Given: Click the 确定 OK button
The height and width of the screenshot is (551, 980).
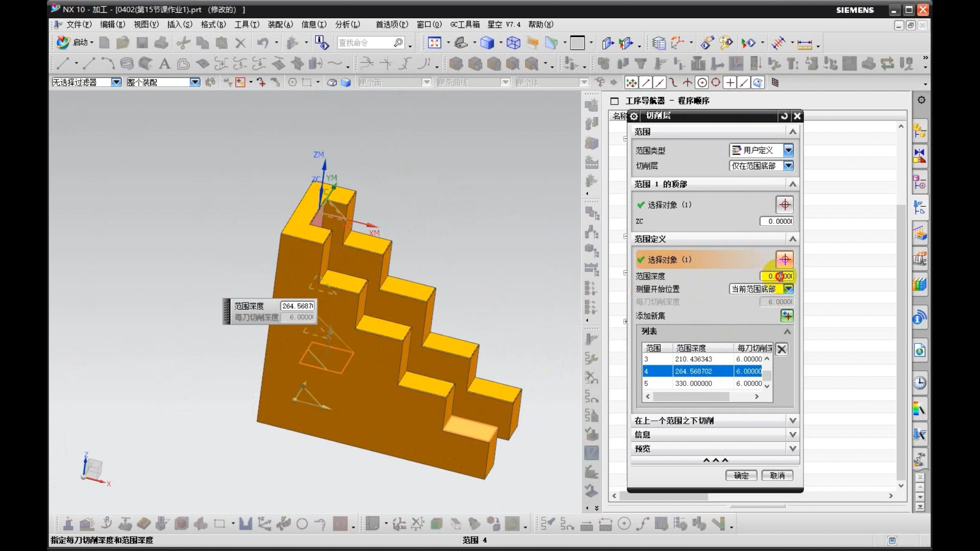Looking at the screenshot, I should (x=741, y=475).
